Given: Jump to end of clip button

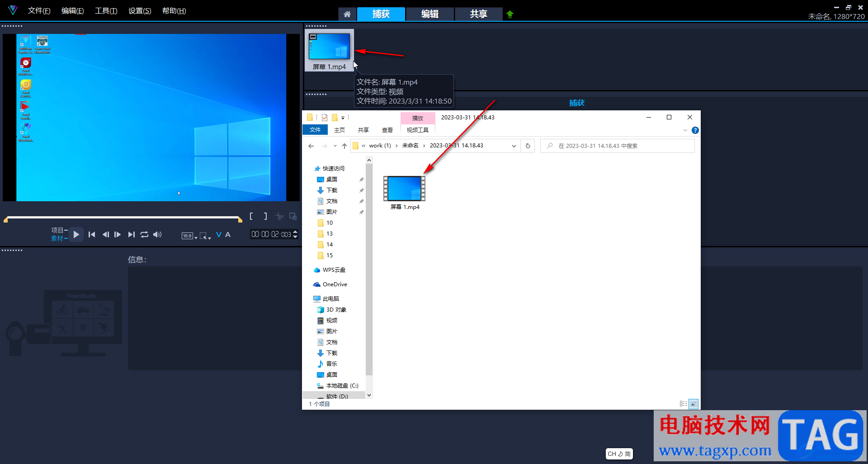Looking at the screenshot, I should coord(131,234).
